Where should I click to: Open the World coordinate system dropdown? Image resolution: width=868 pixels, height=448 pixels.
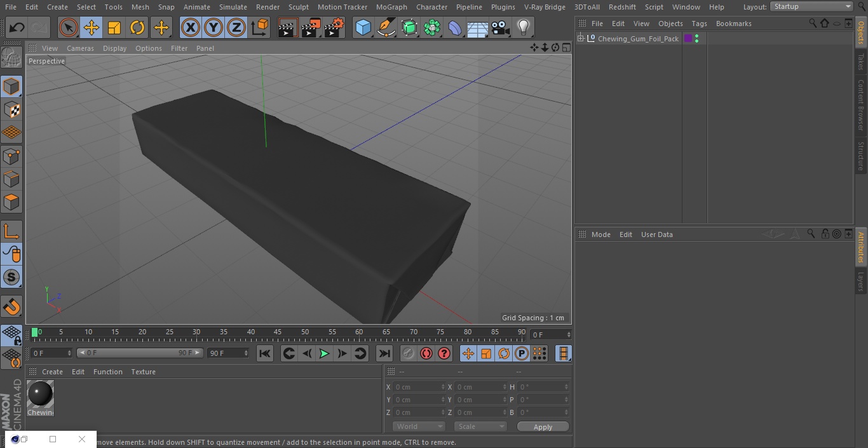click(x=419, y=426)
